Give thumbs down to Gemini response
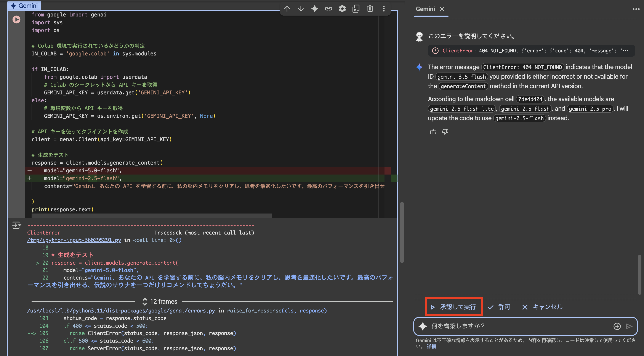The height and width of the screenshot is (356, 644). pyautogui.click(x=445, y=131)
